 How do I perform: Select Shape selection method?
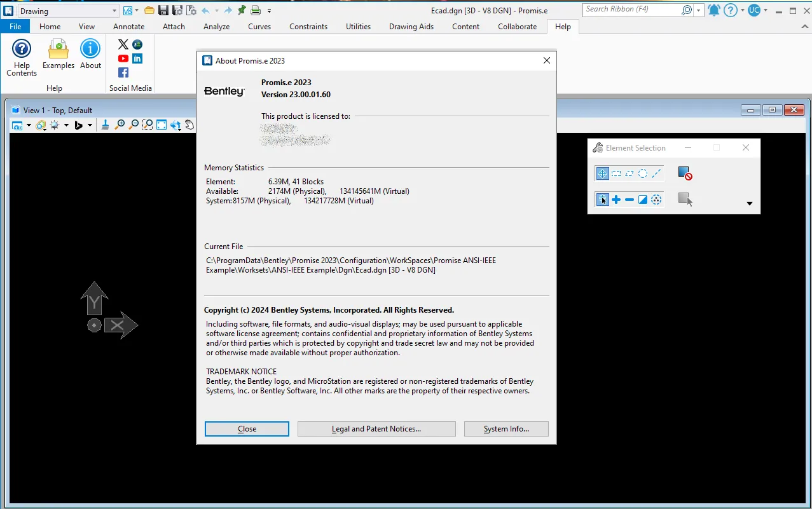[630, 173]
